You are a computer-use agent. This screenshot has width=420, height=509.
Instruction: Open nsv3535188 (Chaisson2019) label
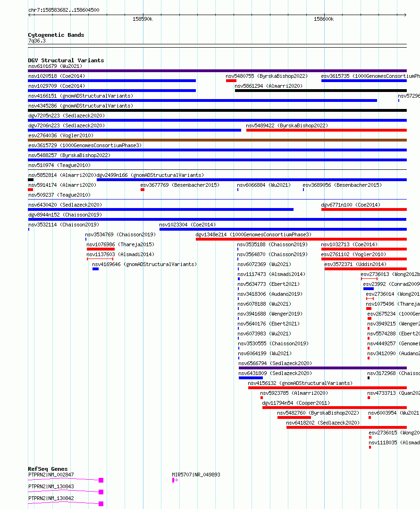click(x=272, y=244)
